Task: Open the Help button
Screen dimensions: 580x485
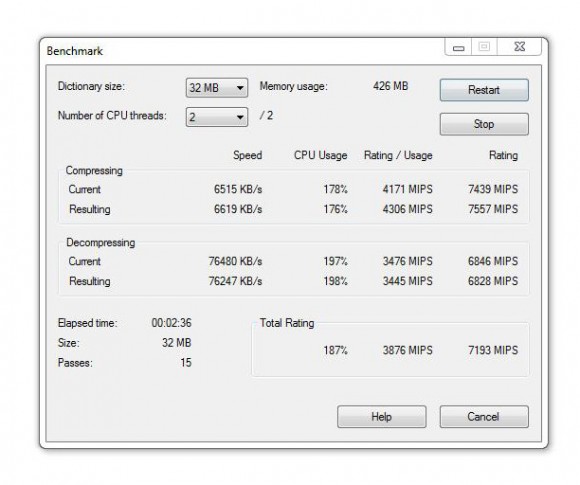Action: 381,417
